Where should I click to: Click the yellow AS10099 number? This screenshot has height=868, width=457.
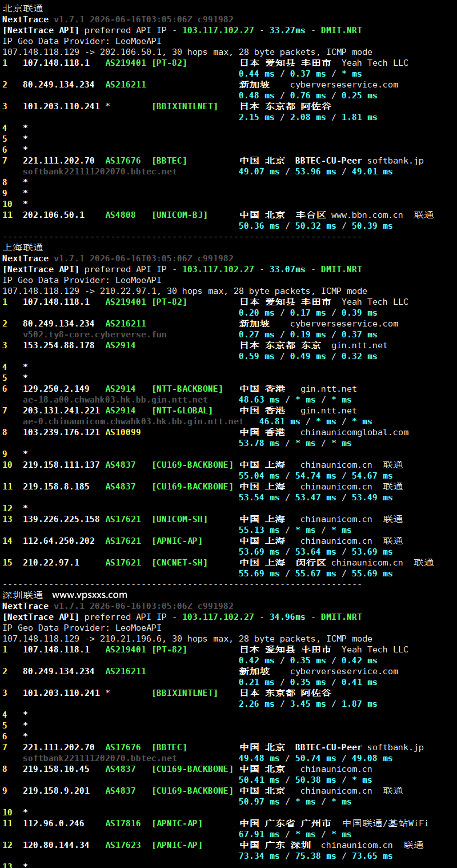tap(123, 432)
